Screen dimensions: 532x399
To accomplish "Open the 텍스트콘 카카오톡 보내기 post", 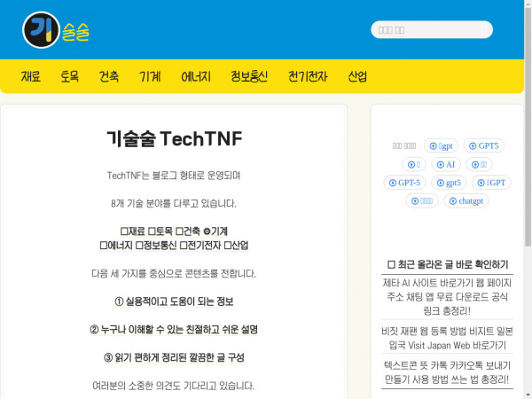I will (x=447, y=372).
